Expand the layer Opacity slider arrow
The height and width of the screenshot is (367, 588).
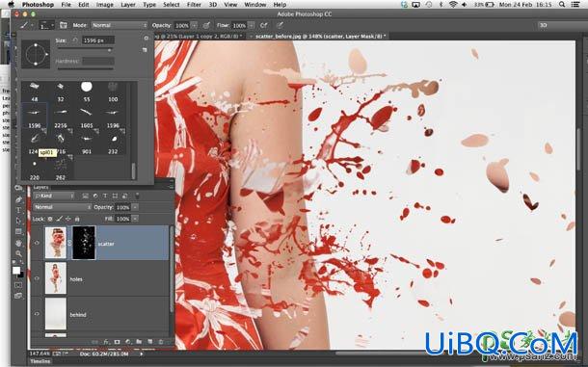coord(135,207)
